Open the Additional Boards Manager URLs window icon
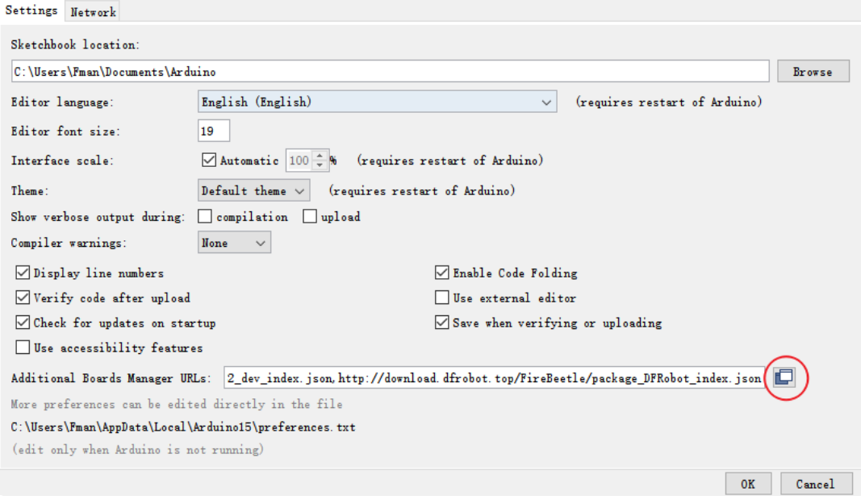Screen dimensions: 861x504 point(784,377)
